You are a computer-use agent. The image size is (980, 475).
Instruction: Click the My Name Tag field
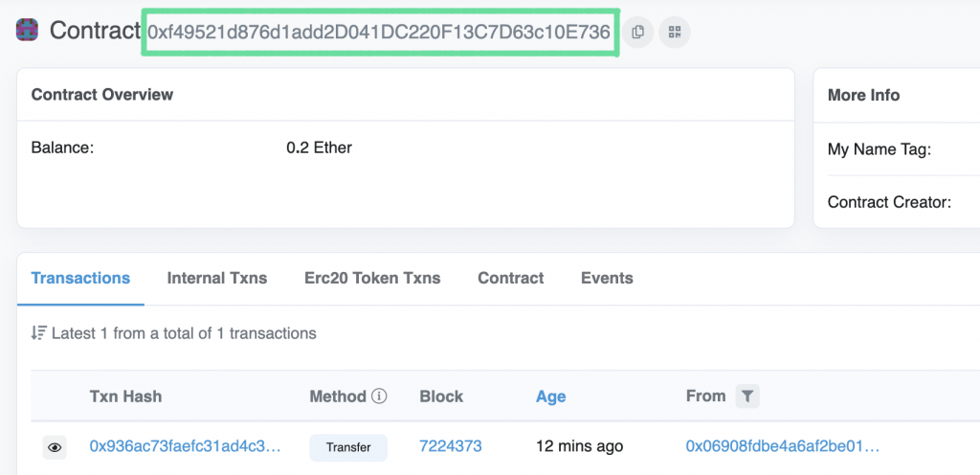880,149
